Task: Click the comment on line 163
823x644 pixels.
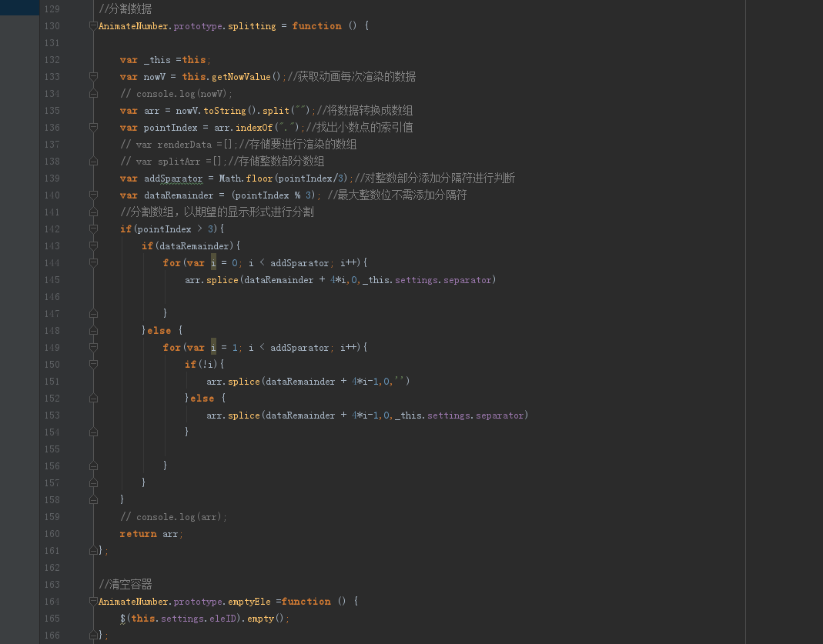Action: coord(125,584)
